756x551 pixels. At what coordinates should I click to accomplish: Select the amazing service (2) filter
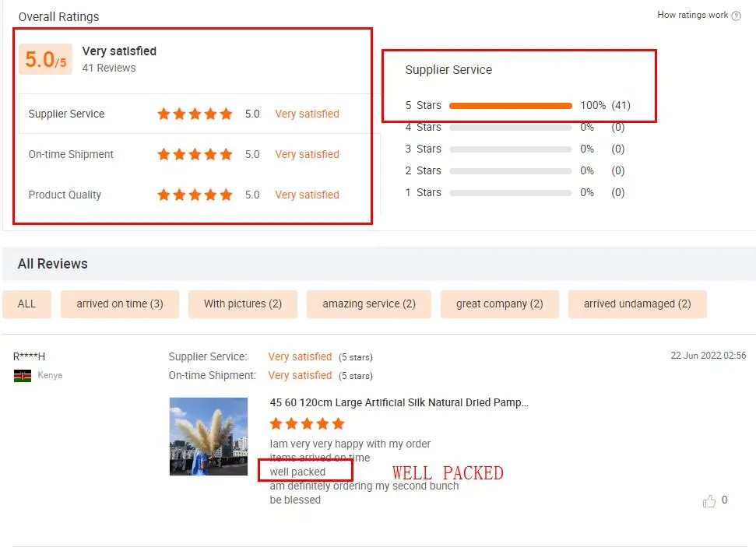[x=369, y=304]
